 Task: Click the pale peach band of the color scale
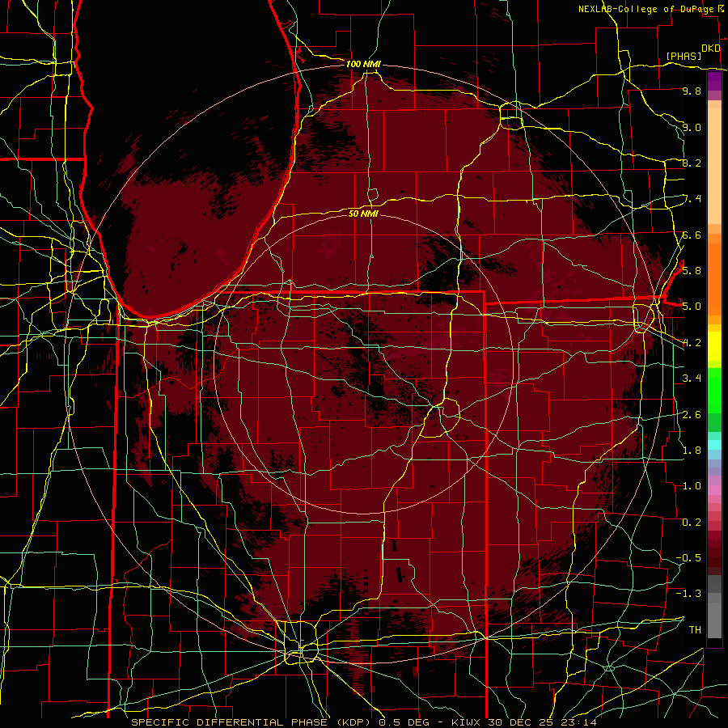pyautogui.click(x=714, y=167)
